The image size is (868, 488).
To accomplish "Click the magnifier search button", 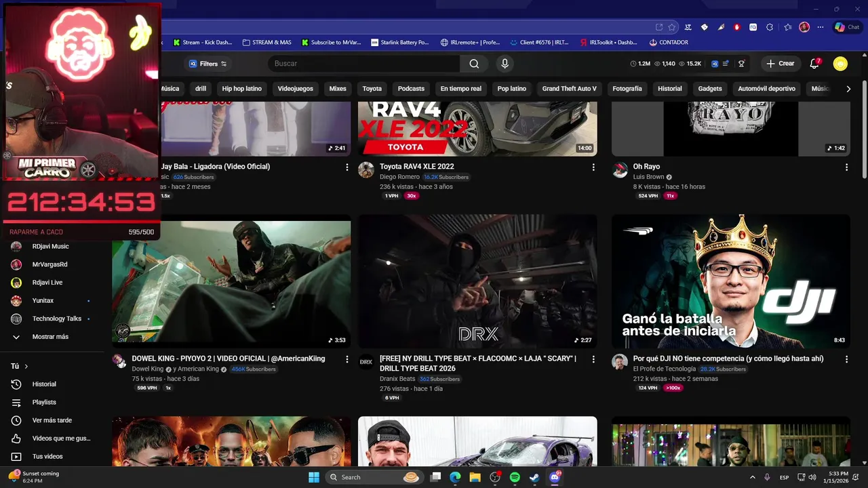I will pyautogui.click(x=474, y=64).
